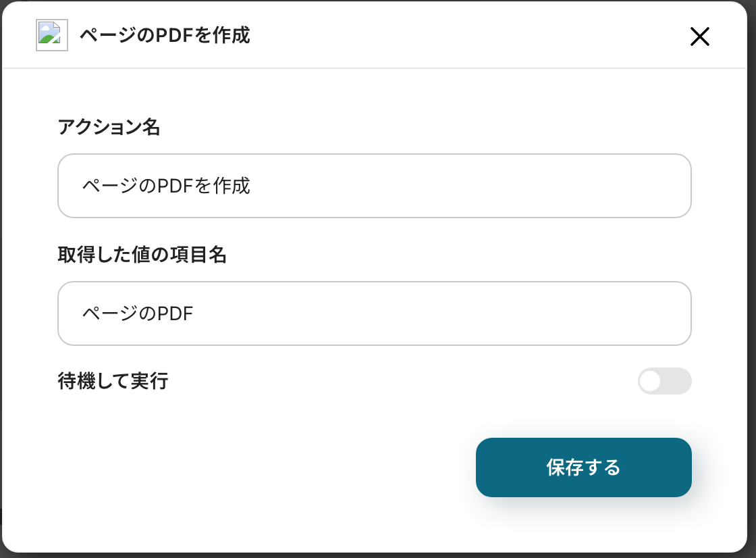Screen dimensions: 756x558
Task: Click the broken image icon in dialog header
Action: point(51,35)
